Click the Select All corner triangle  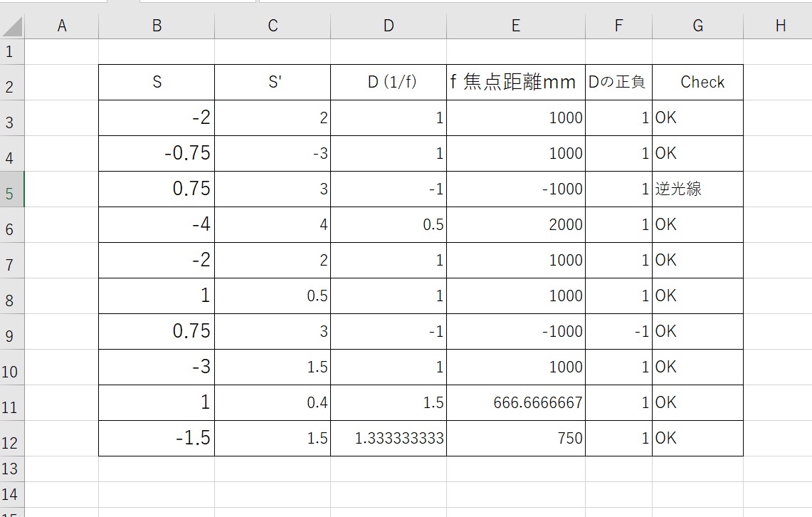[x=12, y=26]
